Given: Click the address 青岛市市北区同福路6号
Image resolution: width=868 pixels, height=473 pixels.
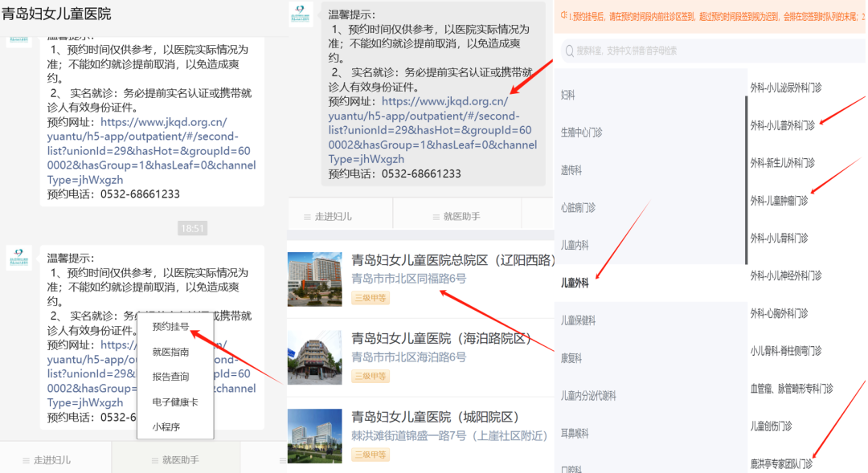Looking at the screenshot, I should (408, 279).
